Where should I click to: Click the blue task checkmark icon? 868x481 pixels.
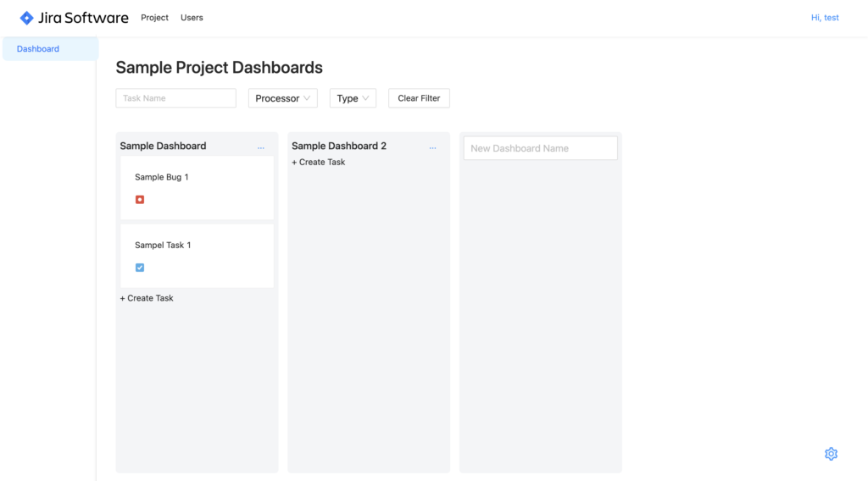point(140,268)
